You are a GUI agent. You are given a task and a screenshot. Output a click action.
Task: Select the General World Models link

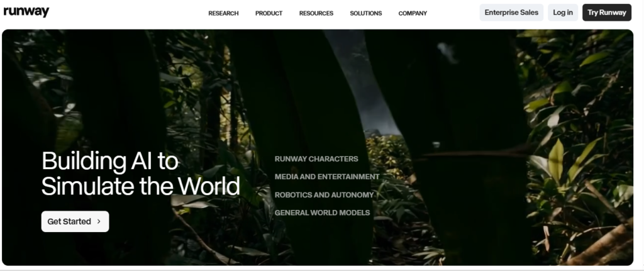coord(322,213)
